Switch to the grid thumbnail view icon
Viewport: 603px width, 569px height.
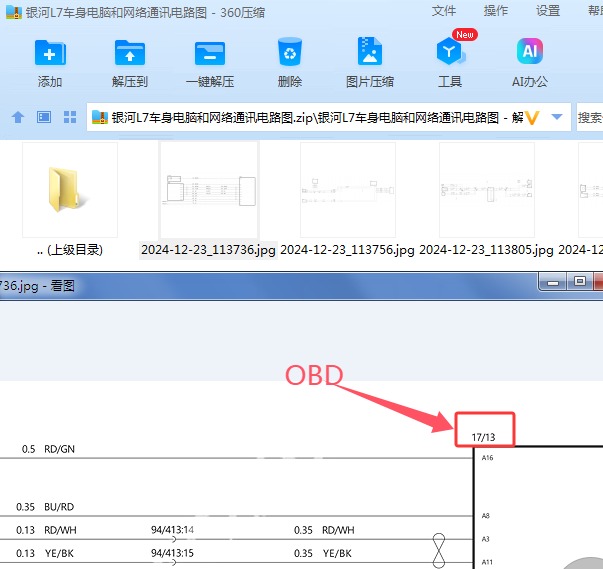[70, 117]
